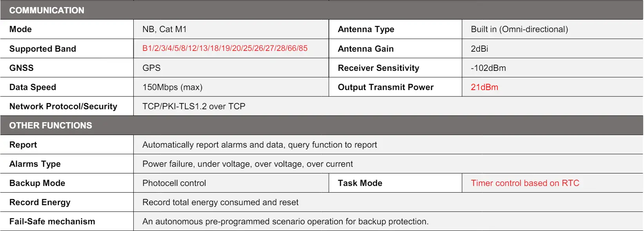Select the NB, Cat M1 cell

tap(164, 29)
